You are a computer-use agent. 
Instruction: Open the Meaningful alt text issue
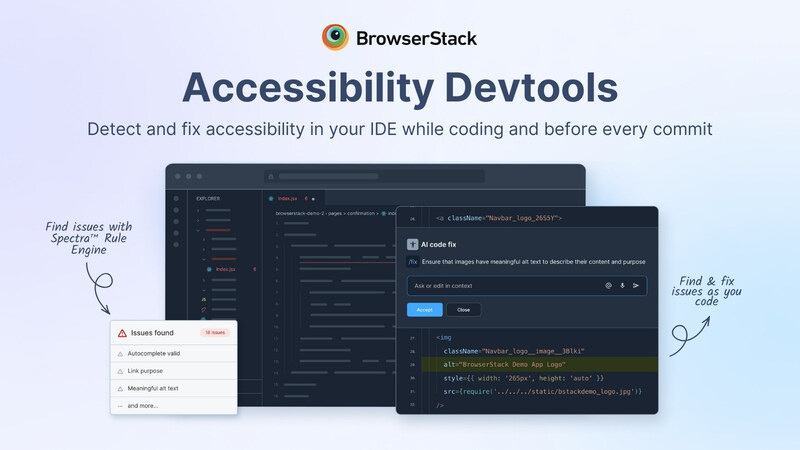(153, 388)
